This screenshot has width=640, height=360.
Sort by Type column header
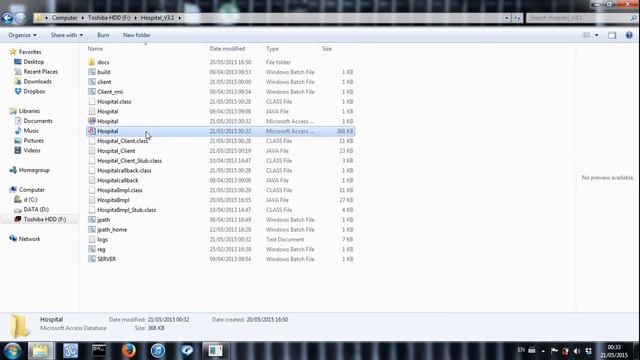coord(272,49)
